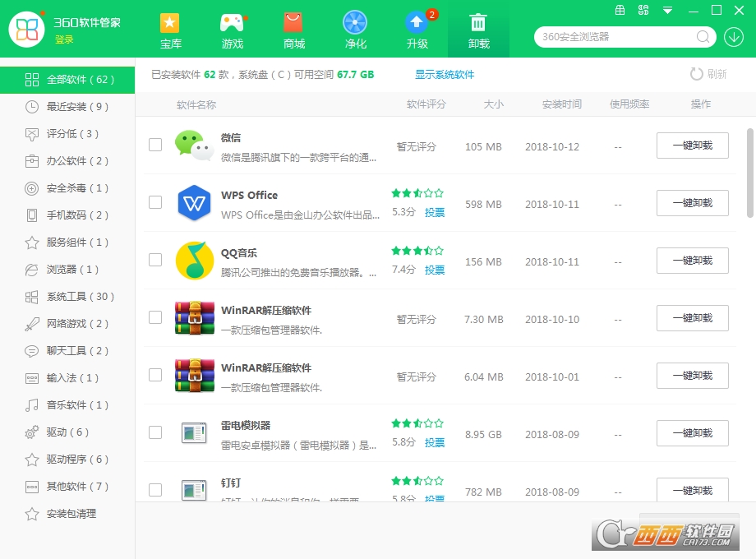Select 浏览器 (1) category
Image resolution: width=756 pixels, height=559 pixels.
click(67, 269)
